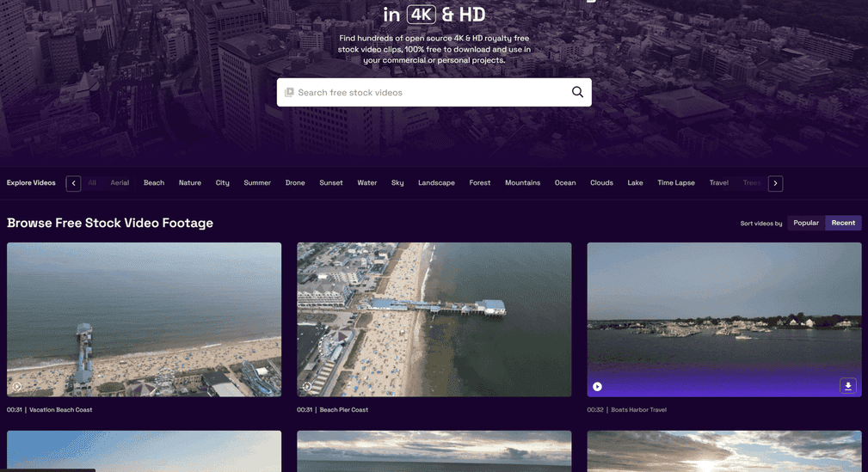Select the City category
The width and height of the screenshot is (868, 472).
[223, 182]
